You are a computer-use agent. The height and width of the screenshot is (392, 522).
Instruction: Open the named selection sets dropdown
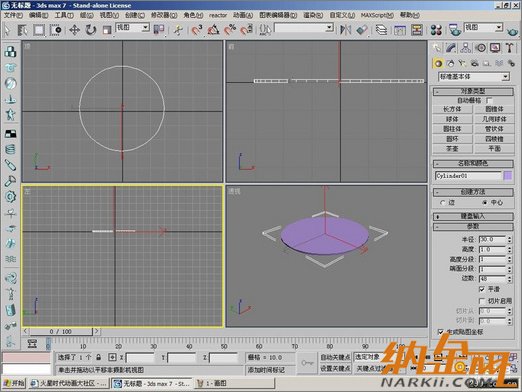pos(304,28)
